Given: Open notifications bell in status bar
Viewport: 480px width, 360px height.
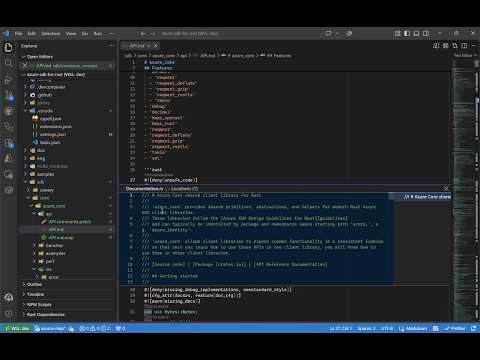Looking at the screenshot, I should point(474,328).
